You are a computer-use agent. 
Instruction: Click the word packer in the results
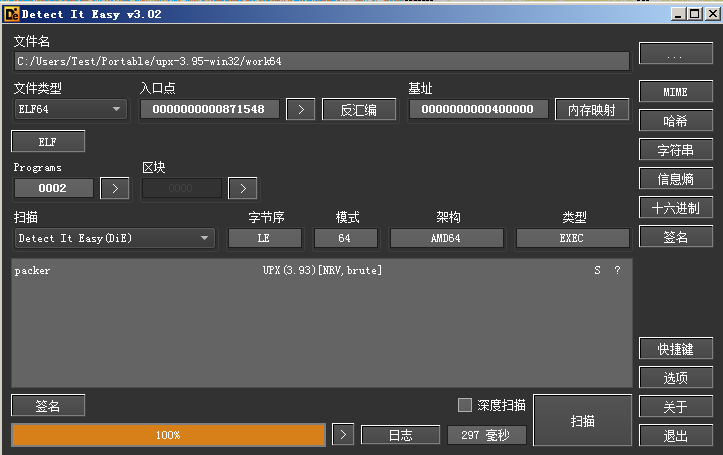point(32,271)
